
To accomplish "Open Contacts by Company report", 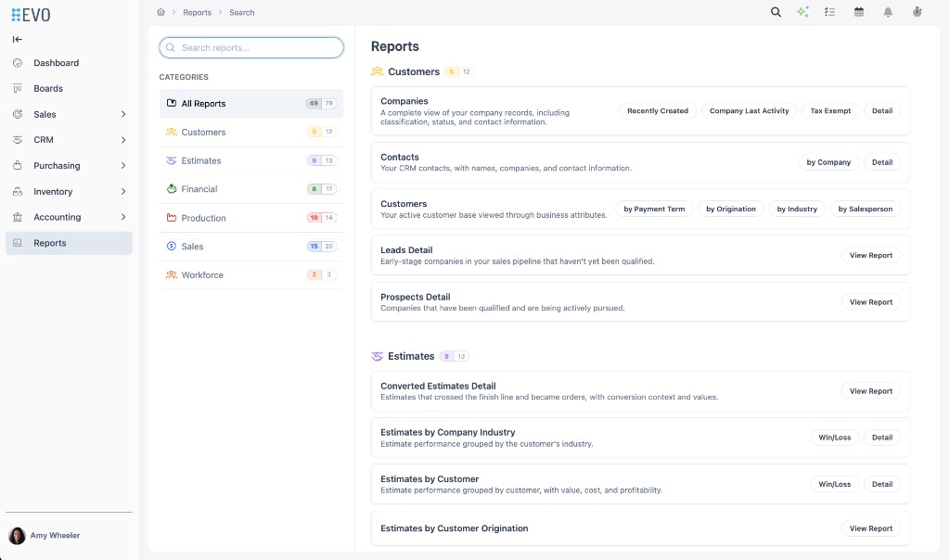I will [x=828, y=162].
